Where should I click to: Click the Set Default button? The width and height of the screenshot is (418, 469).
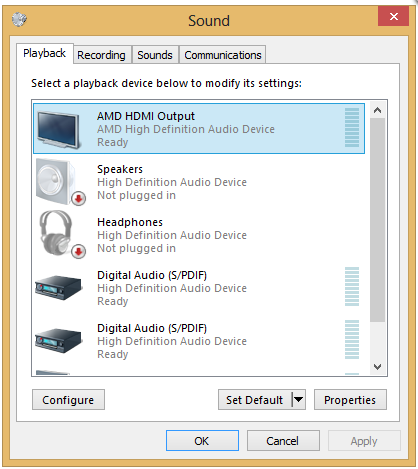[255, 399]
